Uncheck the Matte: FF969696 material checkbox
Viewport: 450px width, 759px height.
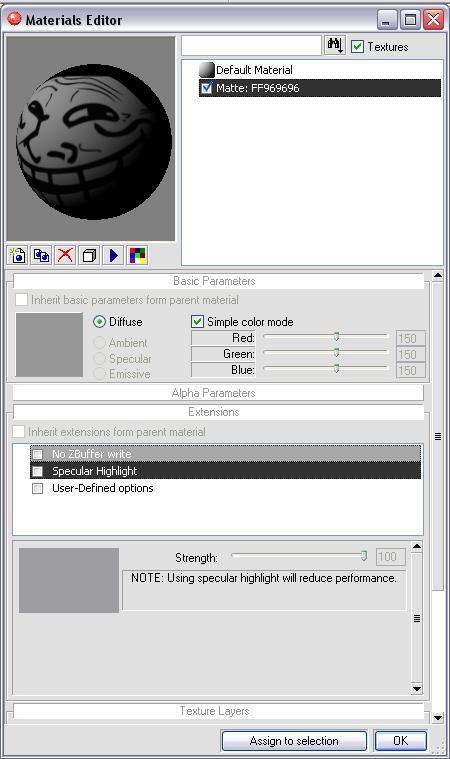[207, 88]
